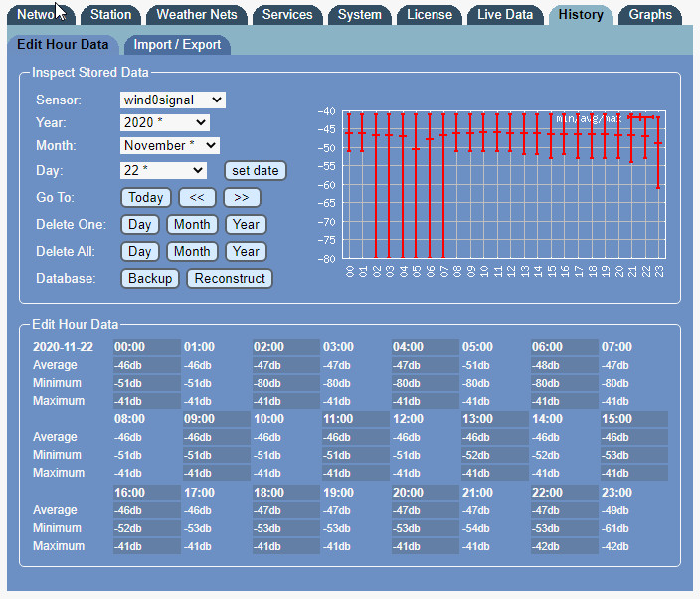Viewport: 700px width, 599px height.
Task: Edit the 09:00 Average value -46db
Action: coord(217,437)
